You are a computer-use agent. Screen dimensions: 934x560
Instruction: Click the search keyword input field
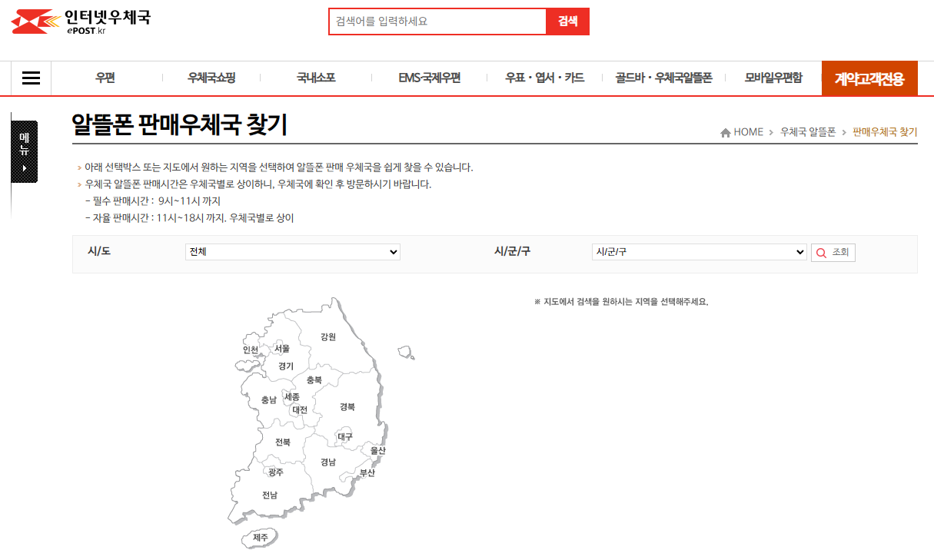[438, 21]
